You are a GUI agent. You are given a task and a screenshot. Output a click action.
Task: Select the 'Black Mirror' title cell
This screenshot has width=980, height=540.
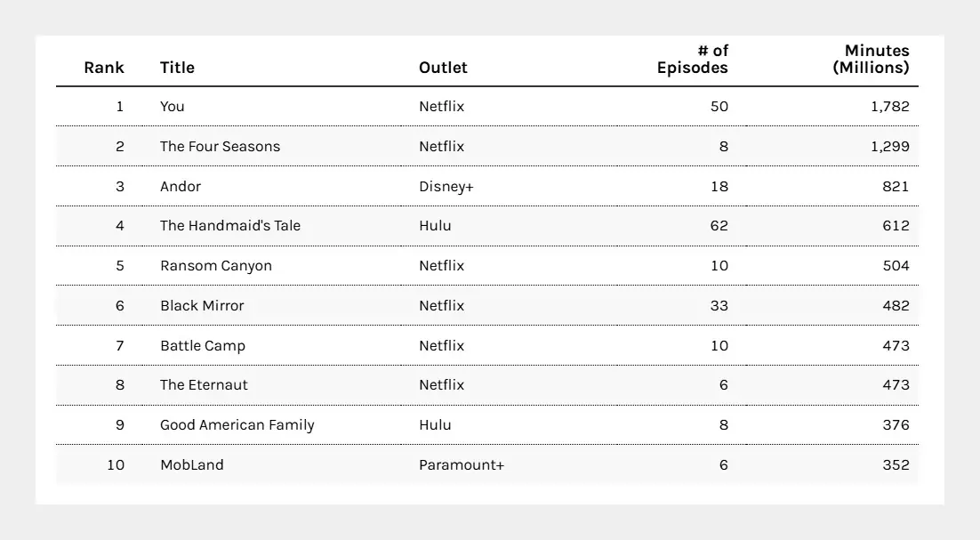coord(202,306)
